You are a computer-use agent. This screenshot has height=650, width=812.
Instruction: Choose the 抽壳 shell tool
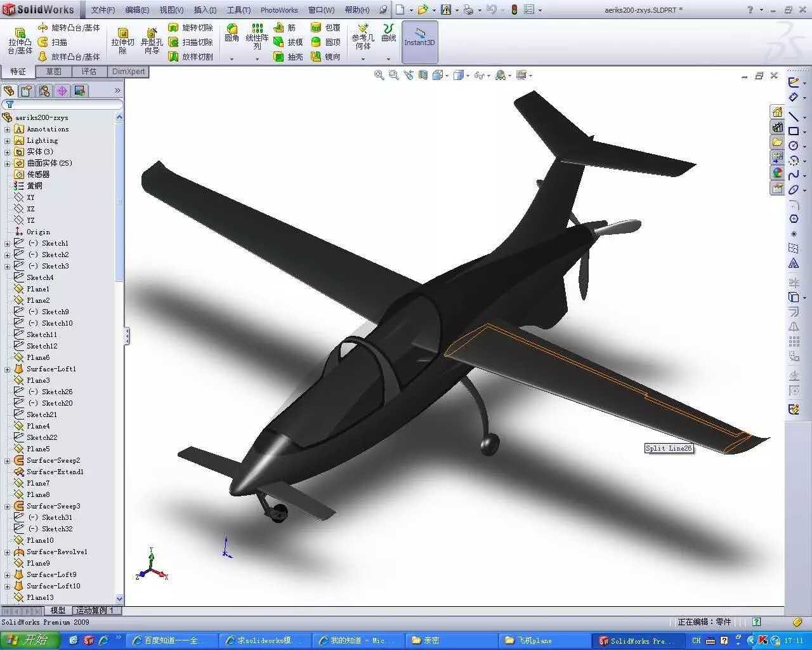tap(288, 56)
